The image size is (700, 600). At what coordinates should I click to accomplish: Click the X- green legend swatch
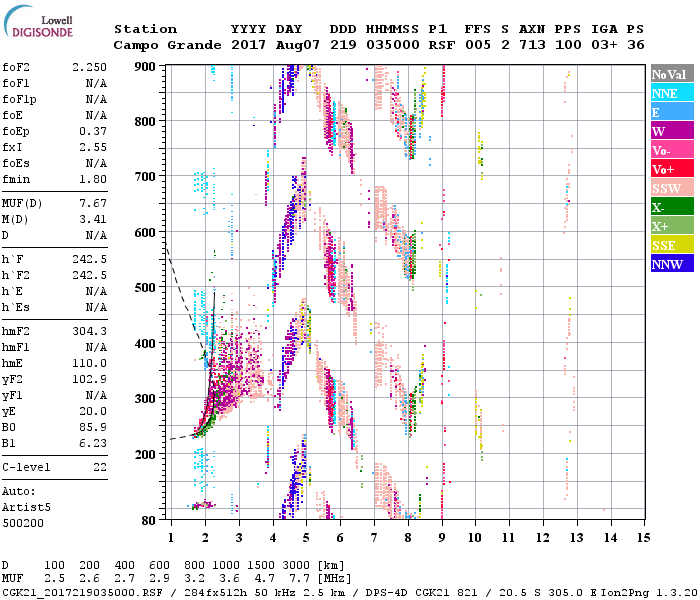tap(670, 208)
